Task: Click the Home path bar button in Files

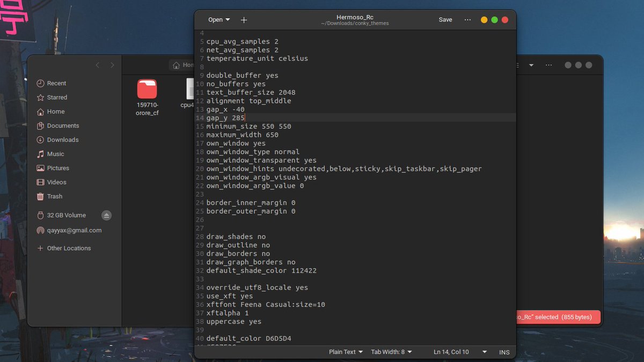Action: click(x=182, y=65)
